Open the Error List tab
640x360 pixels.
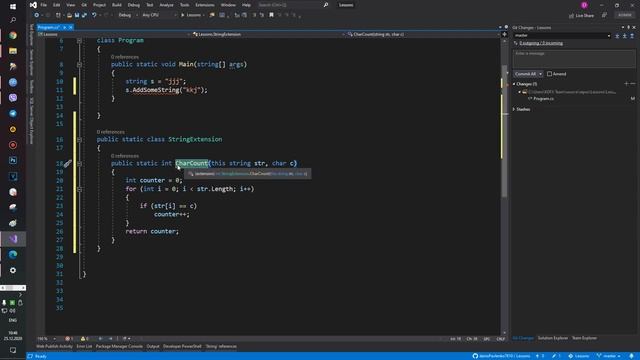pos(84,347)
